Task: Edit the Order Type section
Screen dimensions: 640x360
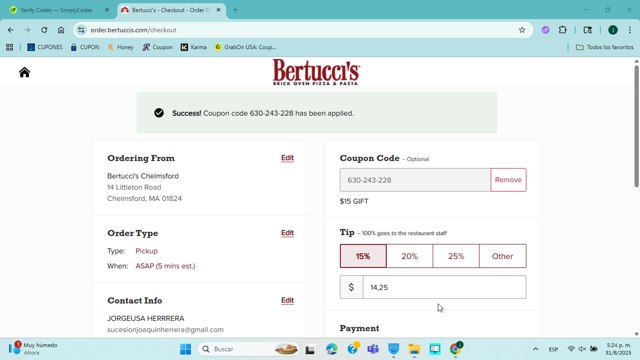Action: pyautogui.click(x=287, y=233)
